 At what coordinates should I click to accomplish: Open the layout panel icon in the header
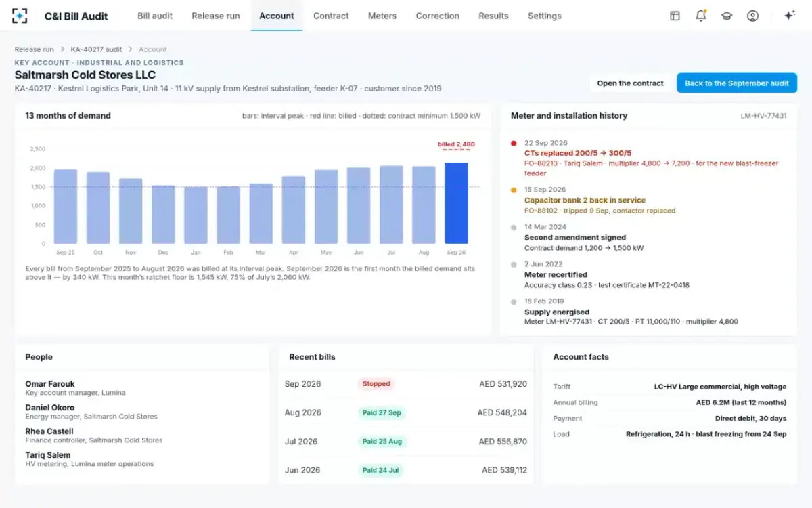pos(675,16)
